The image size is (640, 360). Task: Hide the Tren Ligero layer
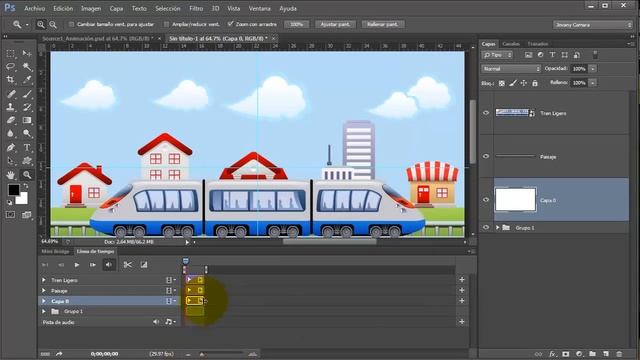point(486,113)
